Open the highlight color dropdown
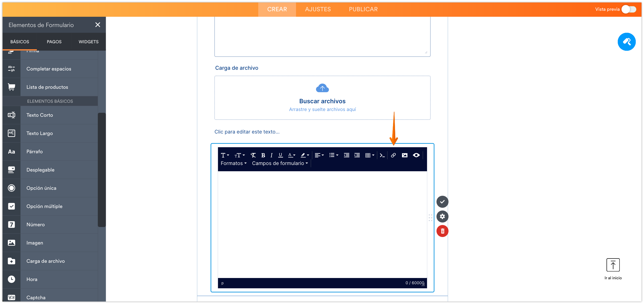644x304 pixels. 305,155
